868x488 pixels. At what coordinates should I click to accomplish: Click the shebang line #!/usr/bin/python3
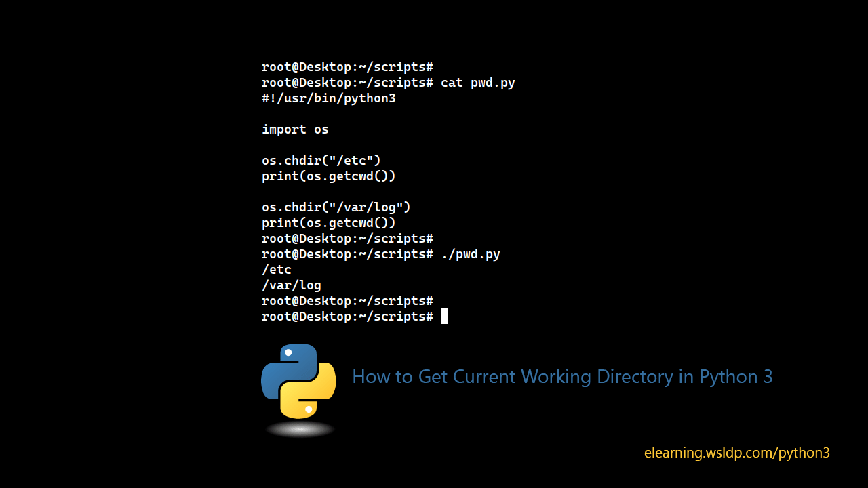pos(328,98)
